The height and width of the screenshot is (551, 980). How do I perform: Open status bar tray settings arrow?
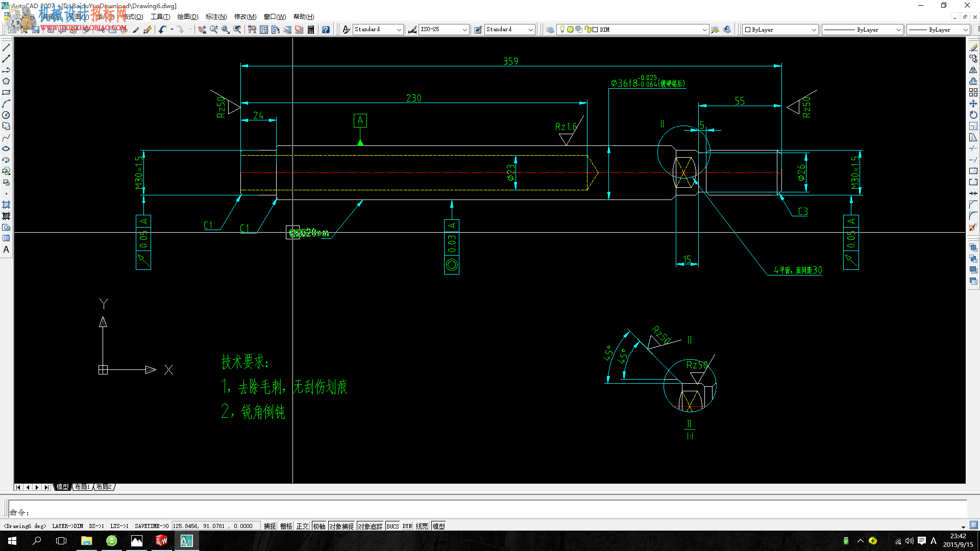pyautogui.click(x=963, y=527)
